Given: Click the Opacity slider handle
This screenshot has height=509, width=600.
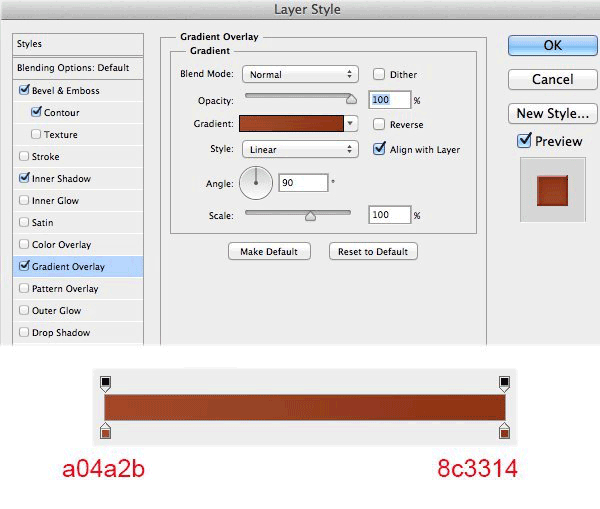Looking at the screenshot, I should [351, 100].
